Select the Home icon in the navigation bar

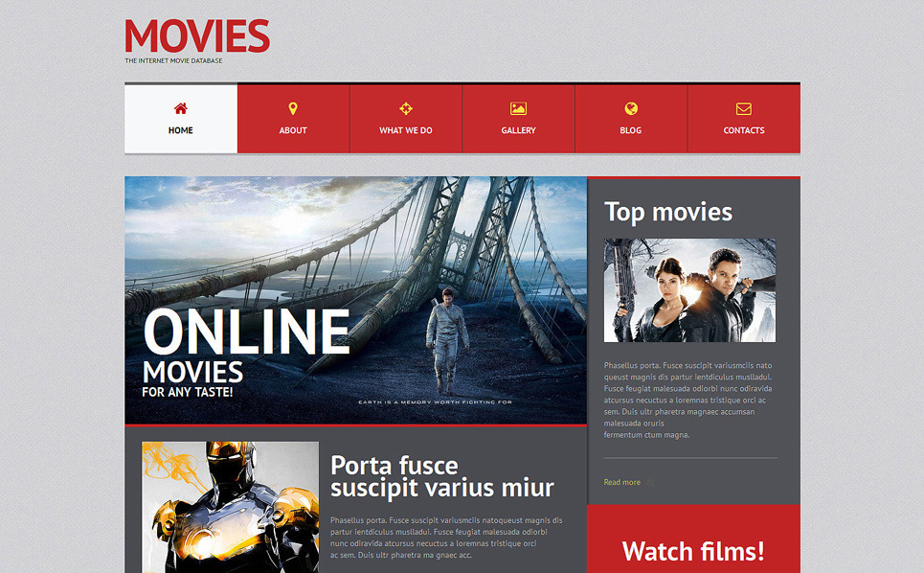(x=180, y=108)
